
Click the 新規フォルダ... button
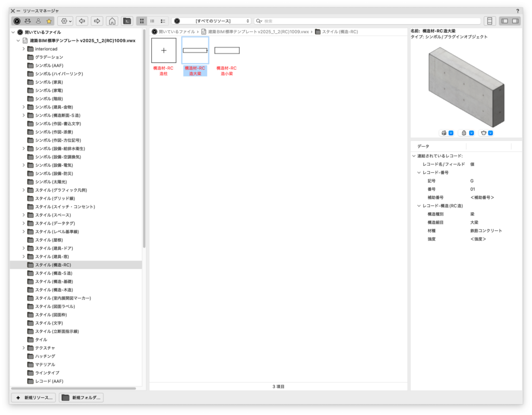tap(81, 397)
